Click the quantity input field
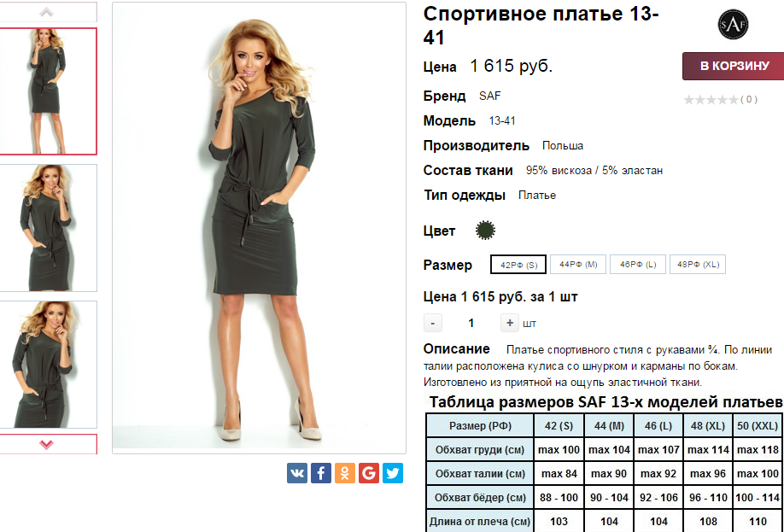 pos(471,323)
